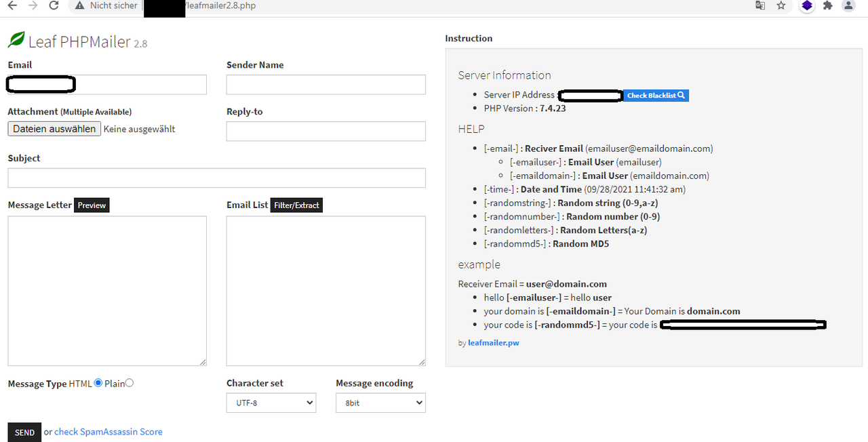Click the '[-randomstring-]' help line
The height and width of the screenshot is (442, 868).
(571, 203)
